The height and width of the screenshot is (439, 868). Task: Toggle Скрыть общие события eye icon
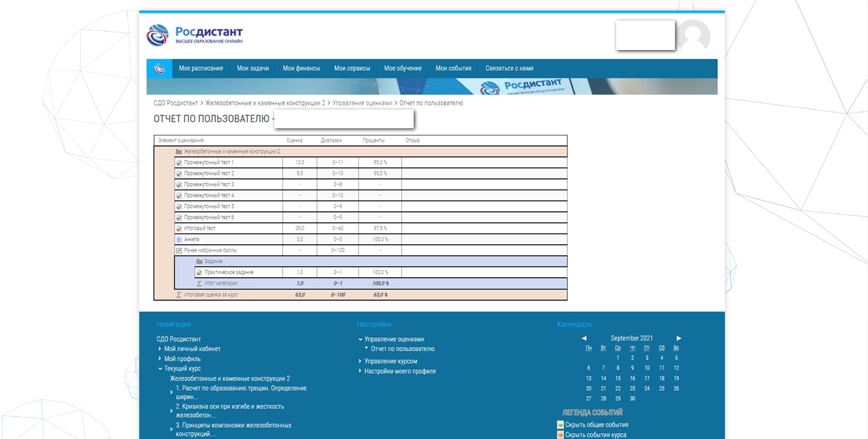click(x=560, y=425)
